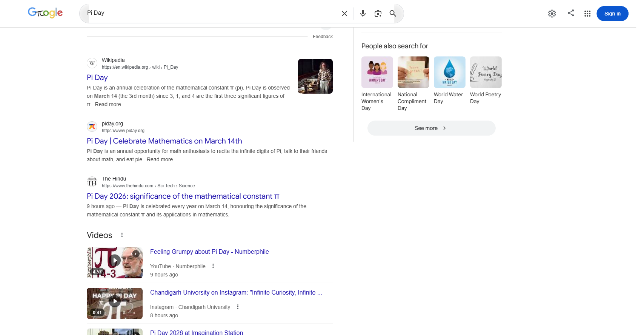Select World Poetry Day card
This screenshot has height=335, width=644.
(486, 80)
